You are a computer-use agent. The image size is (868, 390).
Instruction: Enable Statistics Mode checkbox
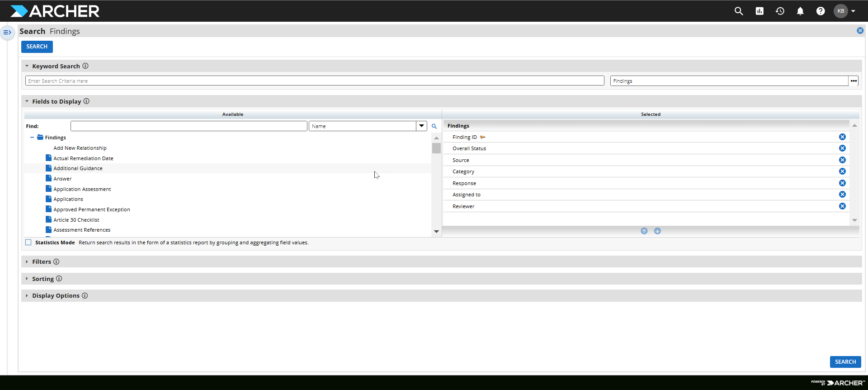click(28, 243)
